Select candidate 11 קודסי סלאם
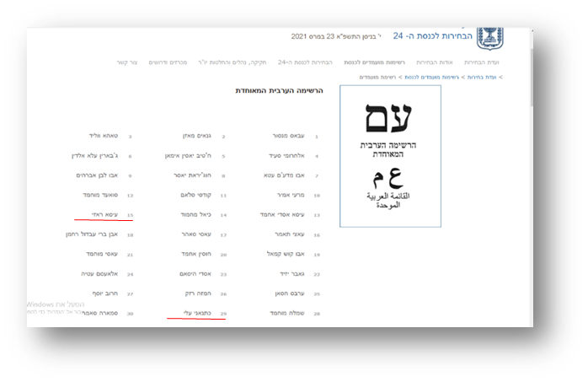The height and width of the screenshot is (382, 588). coord(195,195)
